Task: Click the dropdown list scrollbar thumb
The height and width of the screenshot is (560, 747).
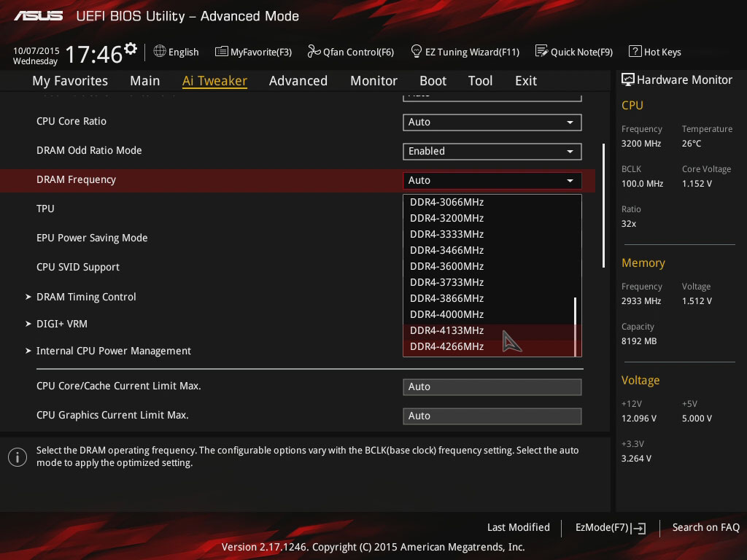Action: tap(576, 327)
